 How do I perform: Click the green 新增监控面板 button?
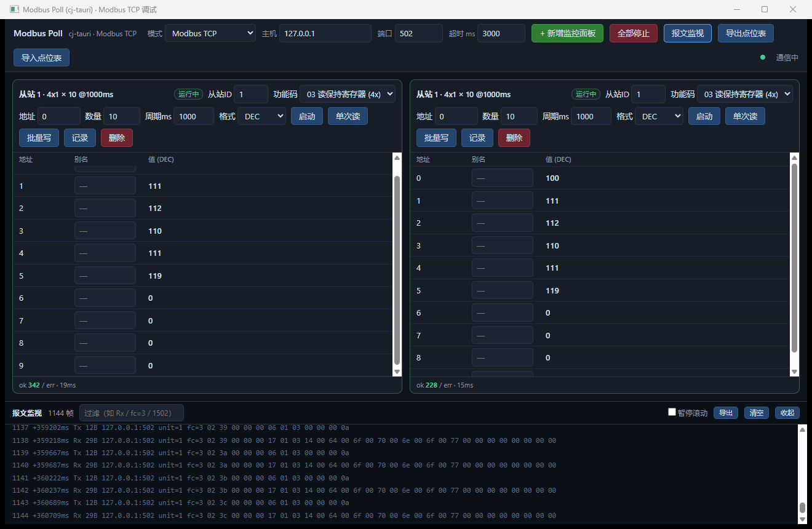click(x=567, y=33)
